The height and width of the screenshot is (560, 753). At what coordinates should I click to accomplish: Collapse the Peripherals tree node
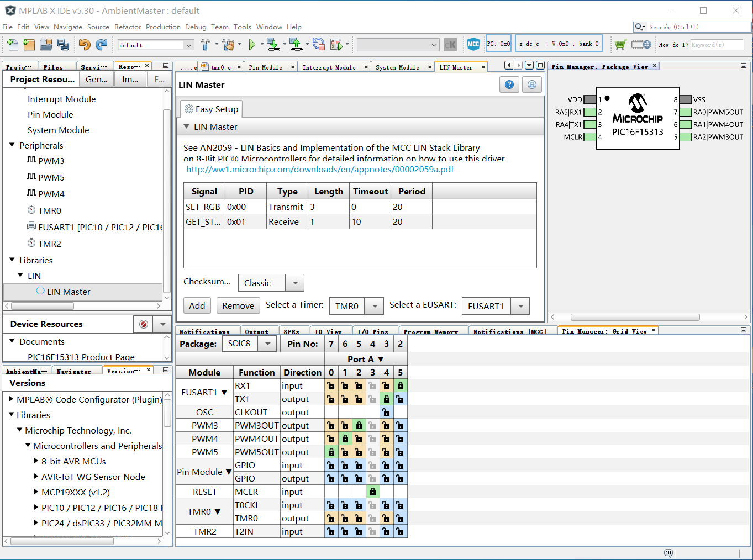click(x=12, y=145)
